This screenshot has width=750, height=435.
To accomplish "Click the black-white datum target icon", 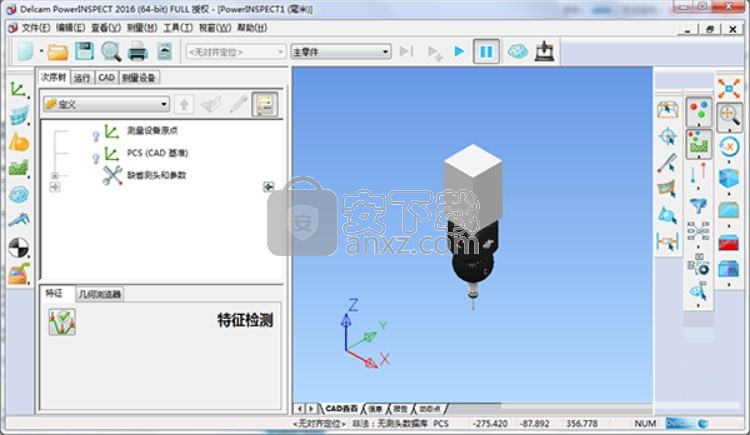I will (19, 247).
